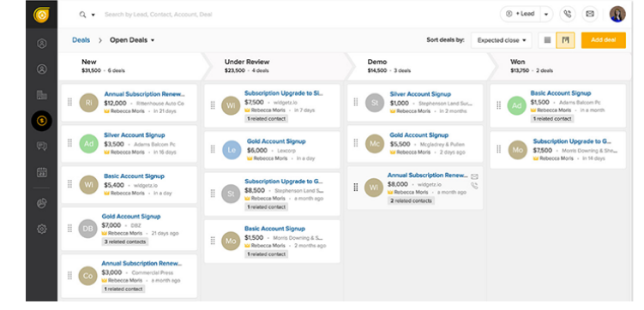Click the Add deal button

point(604,40)
